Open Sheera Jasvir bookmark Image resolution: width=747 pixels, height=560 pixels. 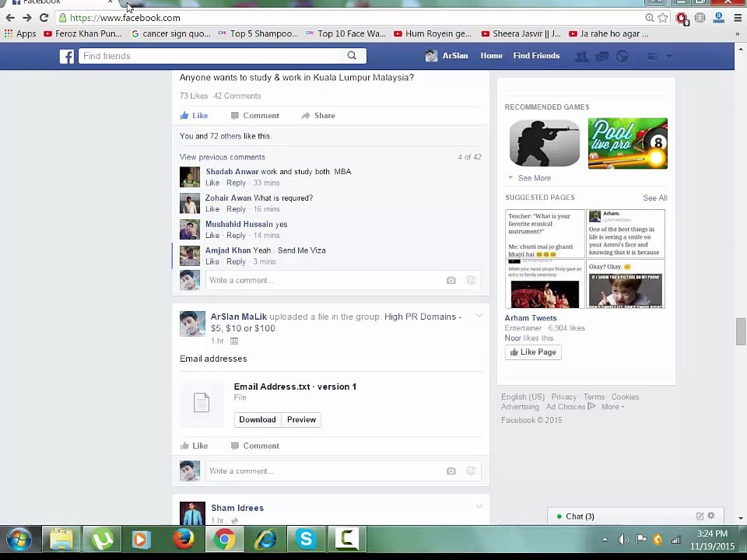(521, 33)
